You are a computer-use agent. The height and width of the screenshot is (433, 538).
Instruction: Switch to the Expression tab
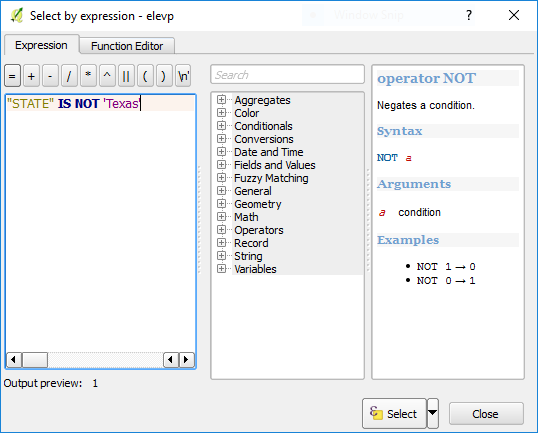pyautogui.click(x=42, y=45)
